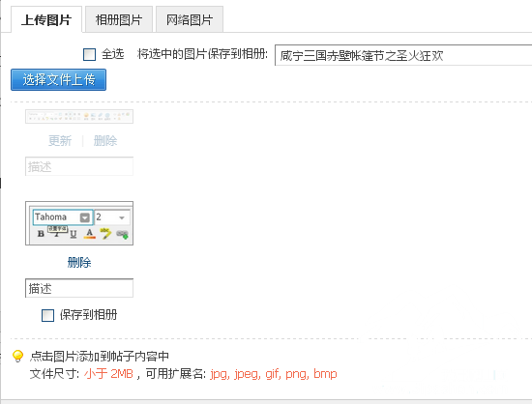Click the faded 删除 link beside 更新
The width and height of the screenshot is (532, 404).
click(105, 140)
